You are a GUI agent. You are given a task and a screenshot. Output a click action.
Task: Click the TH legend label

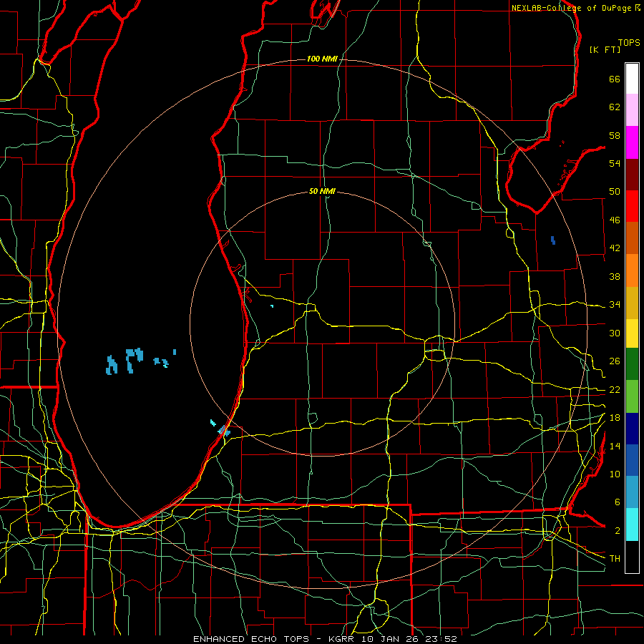coord(615,559)
